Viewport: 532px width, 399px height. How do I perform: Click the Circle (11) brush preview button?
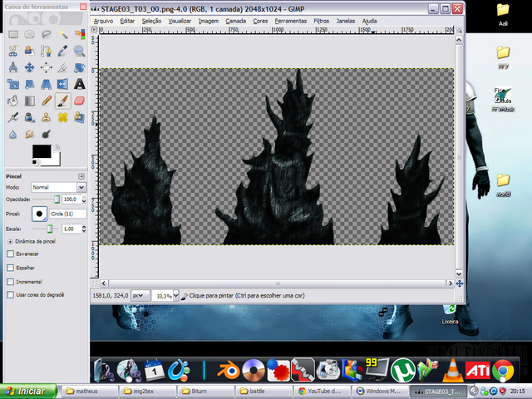[x=39, y=214]
